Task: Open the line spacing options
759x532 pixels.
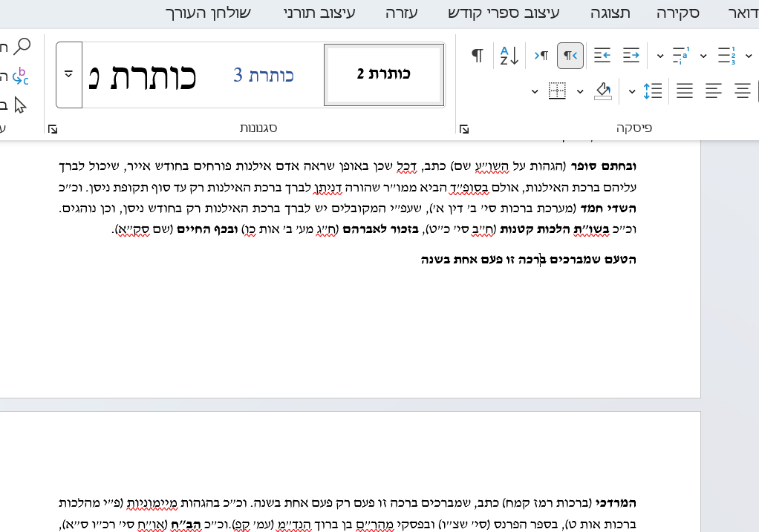Action: 652,91
